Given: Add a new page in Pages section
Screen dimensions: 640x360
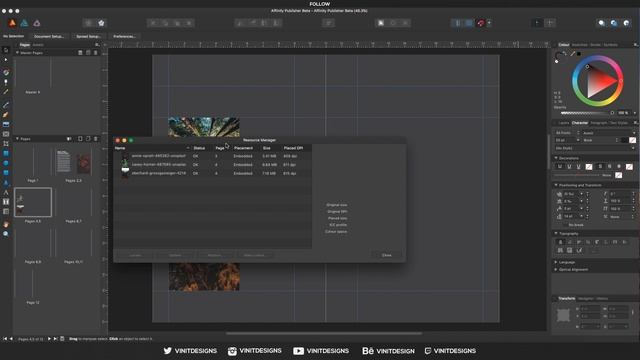Looking at the screenshot, I should [80, 139].
